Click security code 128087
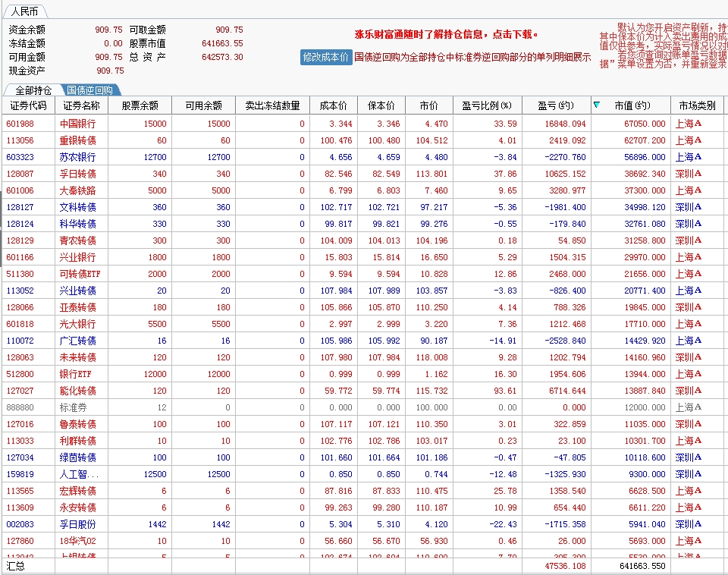The width and height of the screenshot is (728, 575). [20, 174]
